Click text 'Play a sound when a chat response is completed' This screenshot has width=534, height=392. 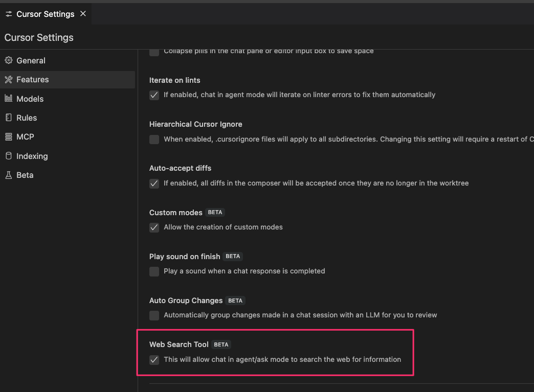tap(244, 271)
